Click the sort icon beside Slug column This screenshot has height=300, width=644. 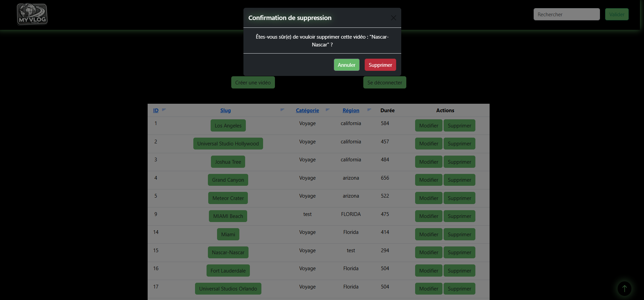(282, 110)
